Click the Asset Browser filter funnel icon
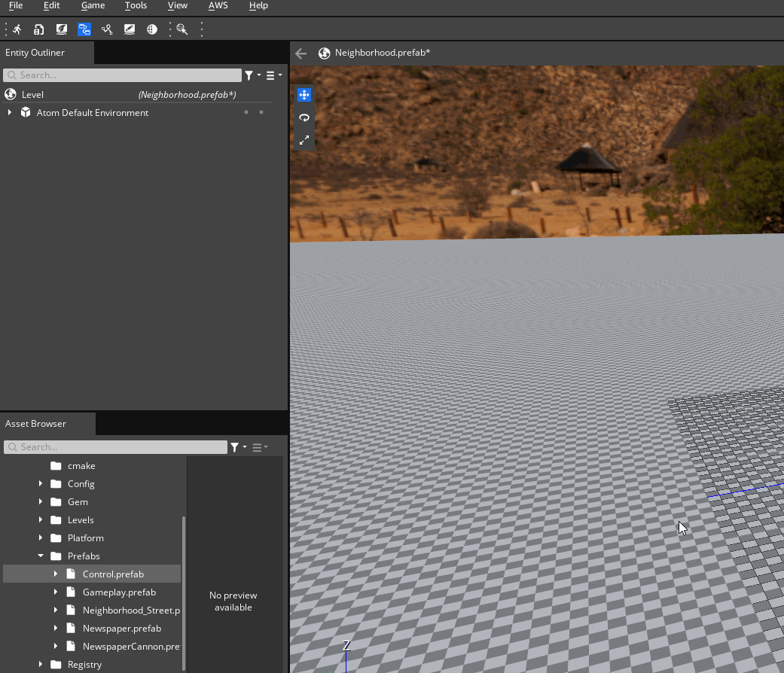This screenshot has height=673, width=784. click(234, 447)
